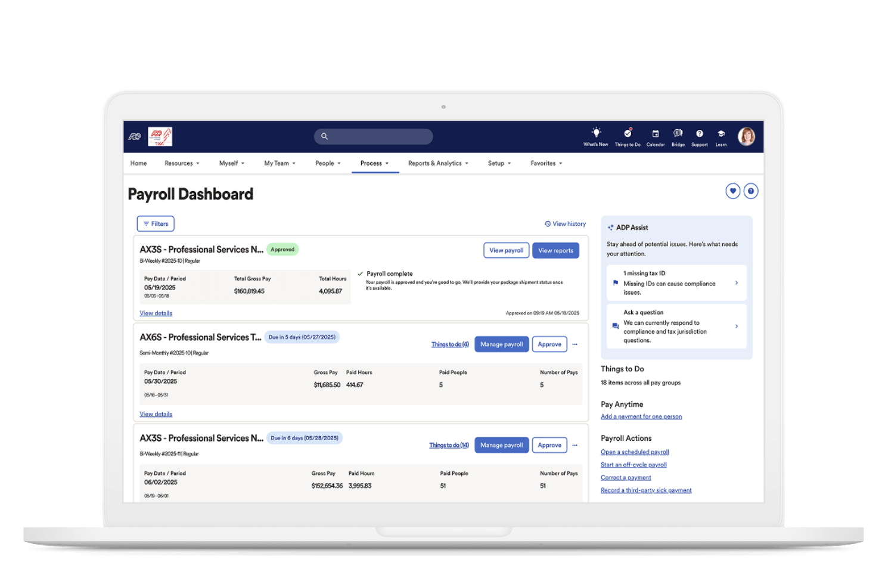Click the help circle next to the heart

(x=751, y=191)
